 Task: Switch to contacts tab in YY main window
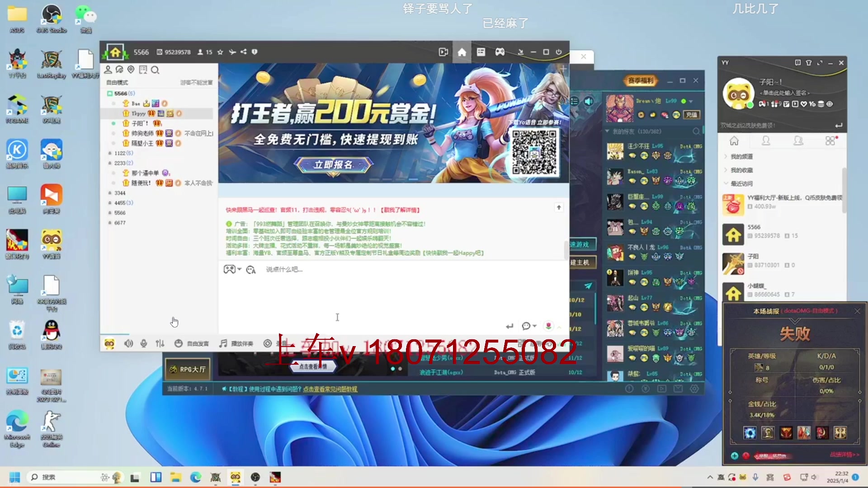tap(766, 141)
